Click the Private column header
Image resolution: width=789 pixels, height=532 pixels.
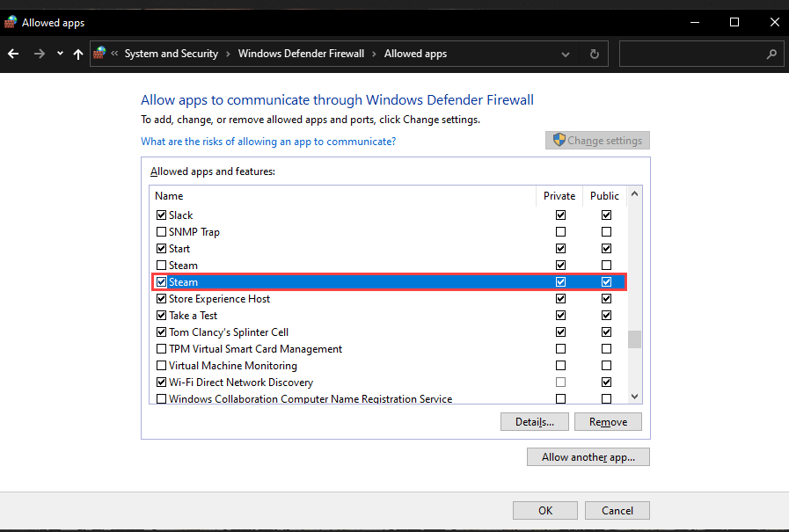pyautogui.click(x=559, y=196)
